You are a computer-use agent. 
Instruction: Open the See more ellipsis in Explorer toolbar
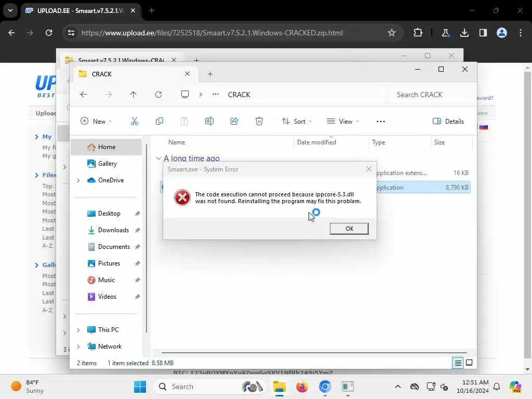(381, 121)
